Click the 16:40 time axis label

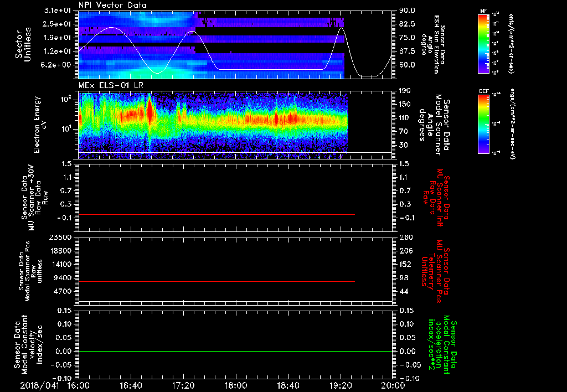[131, 385]
